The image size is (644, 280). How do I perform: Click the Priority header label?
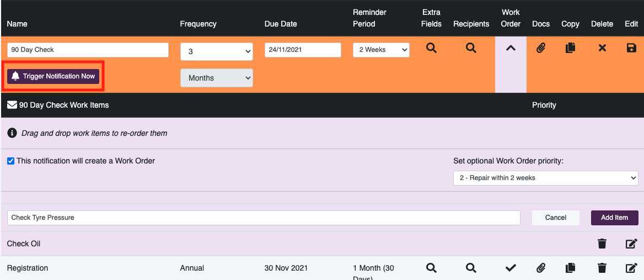pos(544,105)
